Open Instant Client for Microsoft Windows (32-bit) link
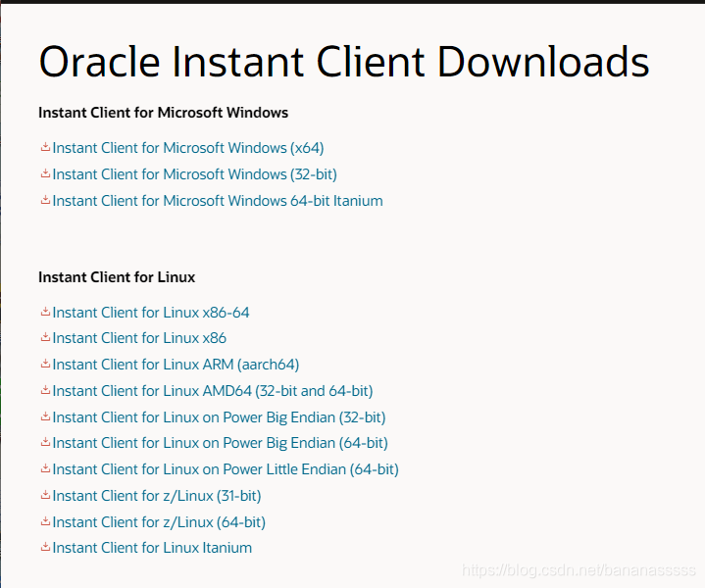The height and width of the screenshot is (588, 705). 195,174
